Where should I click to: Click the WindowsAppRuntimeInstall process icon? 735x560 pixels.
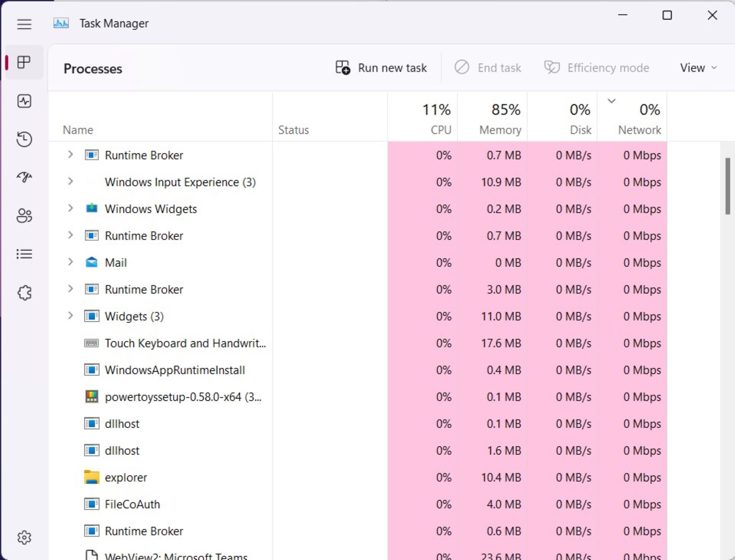pos(92,370)
